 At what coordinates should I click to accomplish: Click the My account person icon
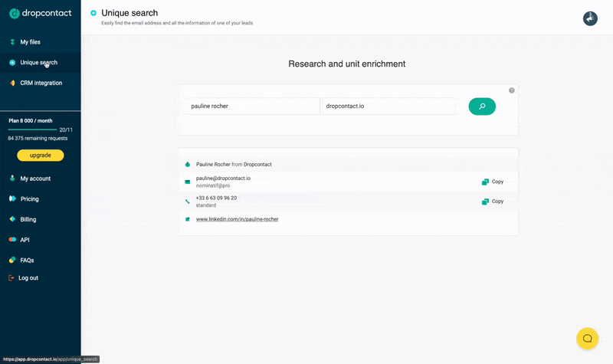coord(12,179)
